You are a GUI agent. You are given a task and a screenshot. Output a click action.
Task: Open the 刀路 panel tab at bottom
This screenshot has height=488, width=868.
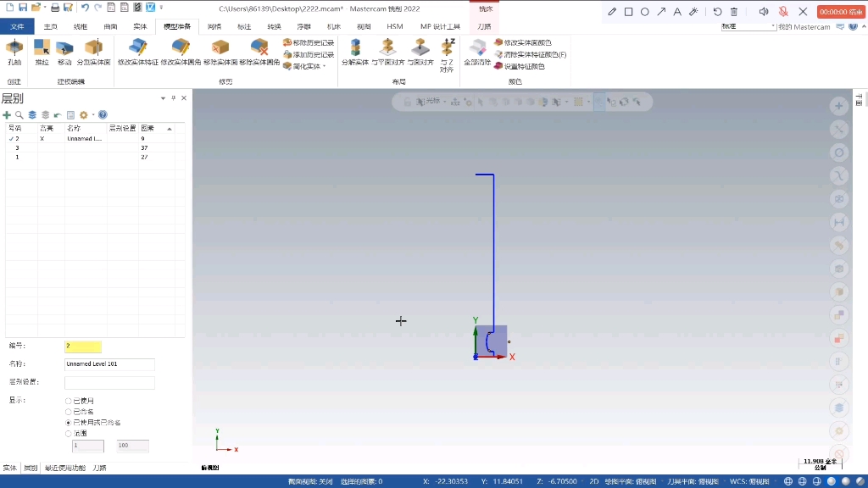[100, 468]
